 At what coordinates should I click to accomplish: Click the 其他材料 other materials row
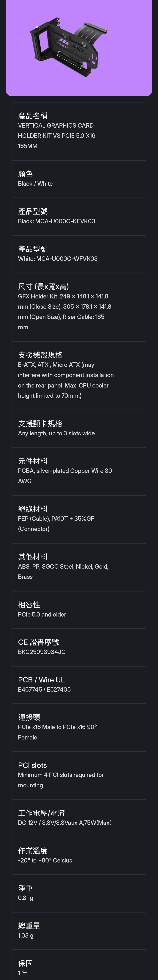(79, 567)
